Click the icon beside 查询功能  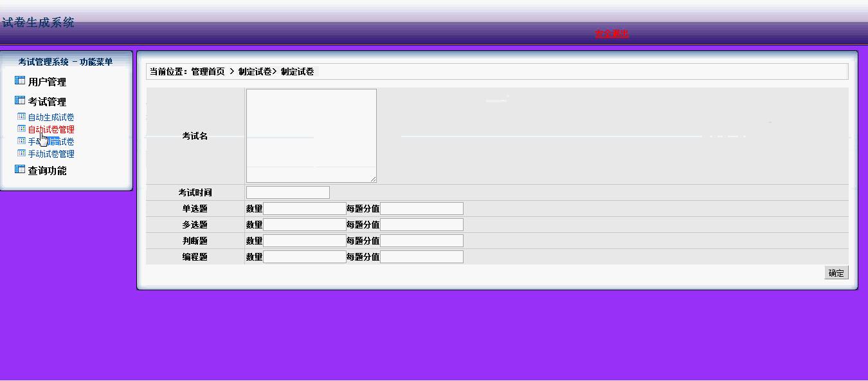pyautogui.click(x=19, y=169)
